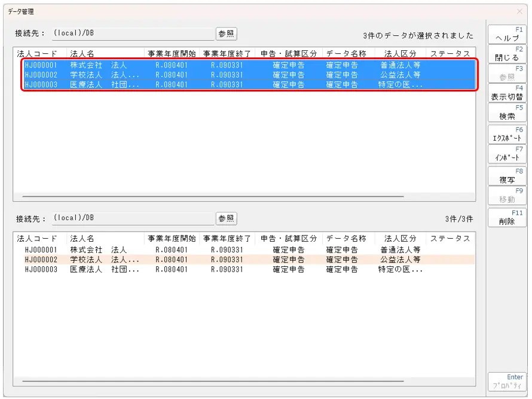532x399 pixels.
Task: Click lower list horizontal scrollbar
Action: (x=213, y=381)
